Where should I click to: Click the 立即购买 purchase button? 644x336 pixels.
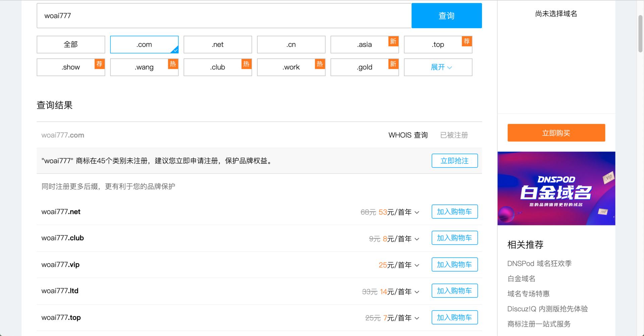point(556,133)
